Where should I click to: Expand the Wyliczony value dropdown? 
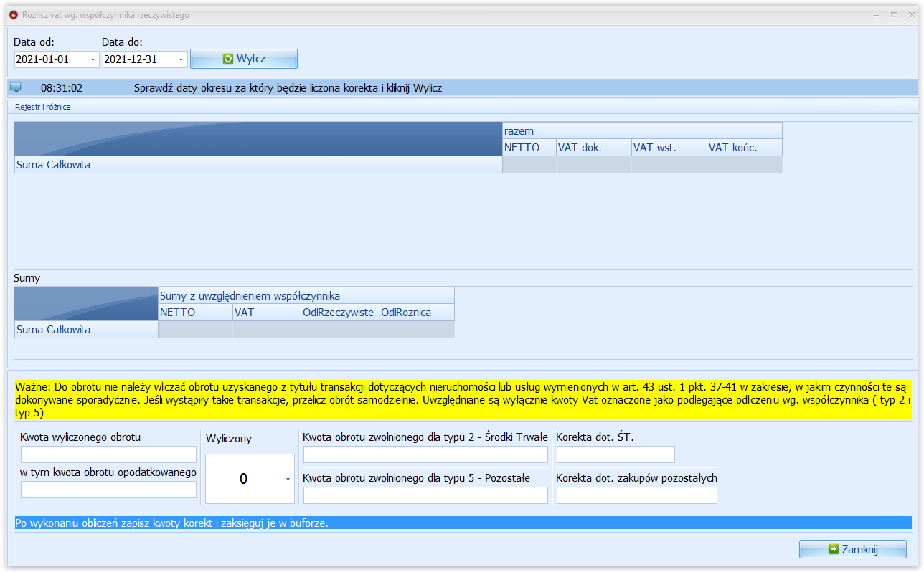click(x=288, y=479)
